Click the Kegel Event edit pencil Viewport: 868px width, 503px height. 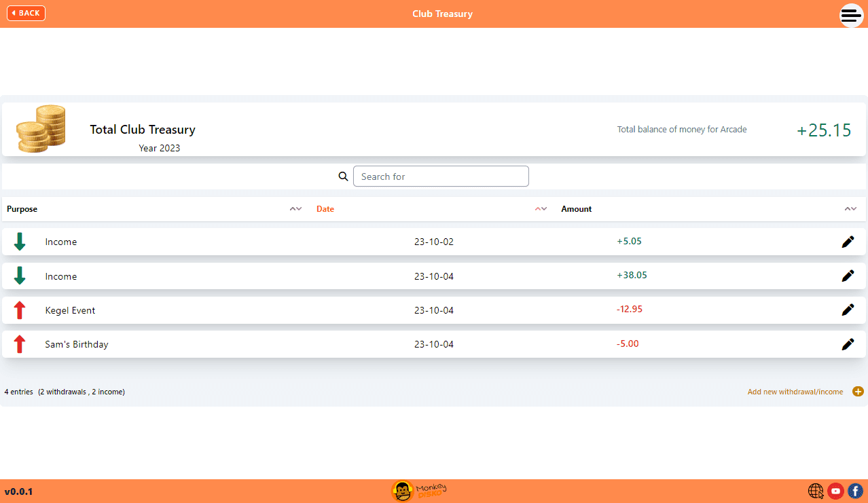pyautogui.click(x=848, y=310)
